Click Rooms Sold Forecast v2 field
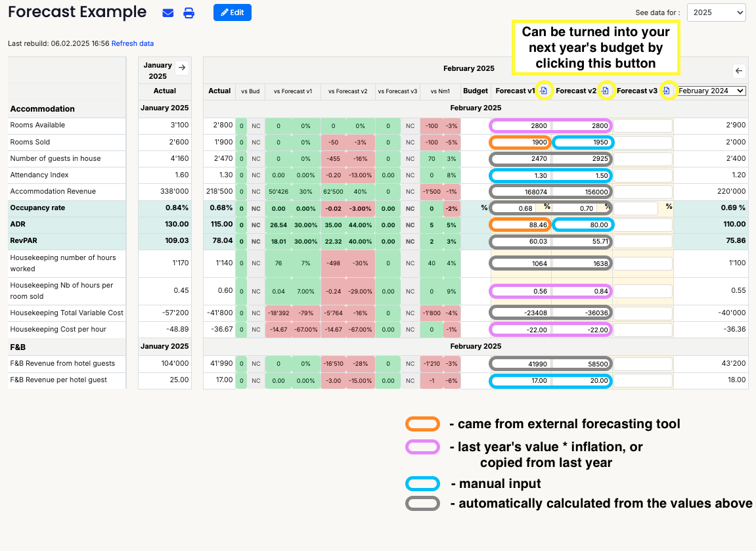 [583, 143]
